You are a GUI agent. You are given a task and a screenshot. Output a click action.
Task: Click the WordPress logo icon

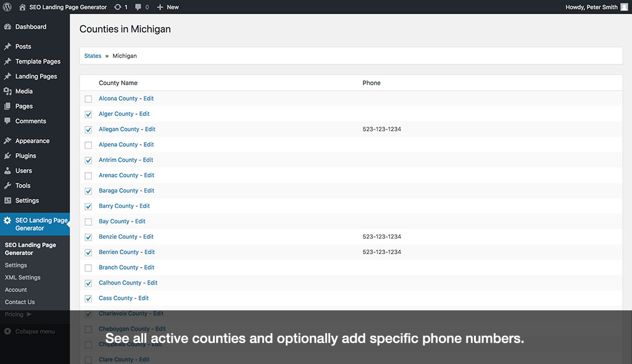[x=7, y=7]
